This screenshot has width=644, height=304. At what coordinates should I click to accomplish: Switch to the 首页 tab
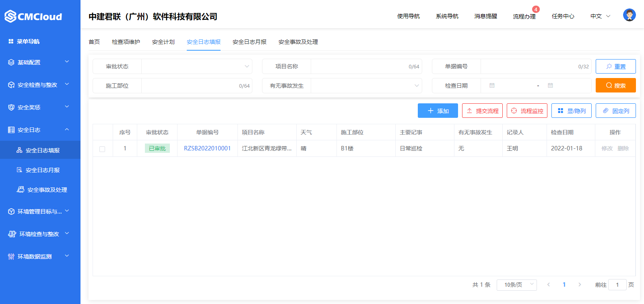(94, 42)
